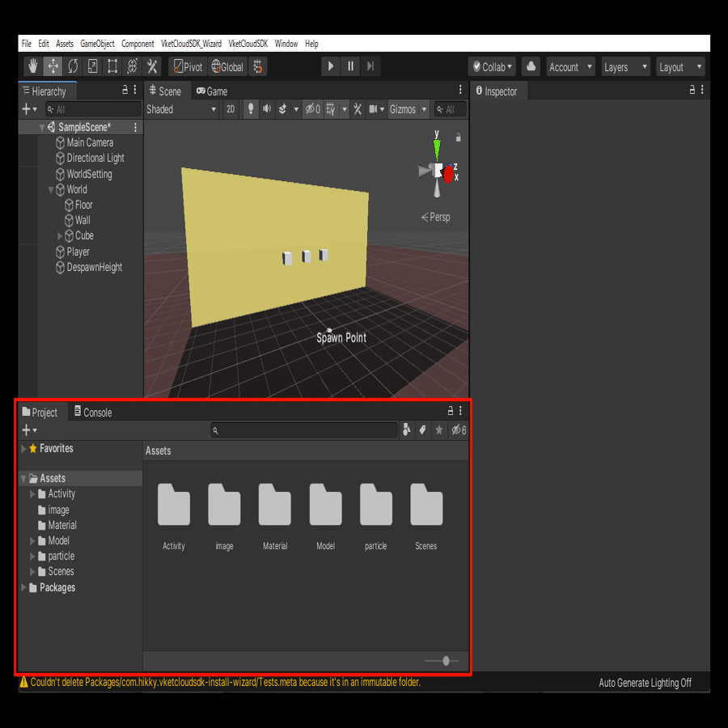Open the Gizmos dropdown
Image resolution: width=728 pixels, height=728 pixels.
pos(407,109)
